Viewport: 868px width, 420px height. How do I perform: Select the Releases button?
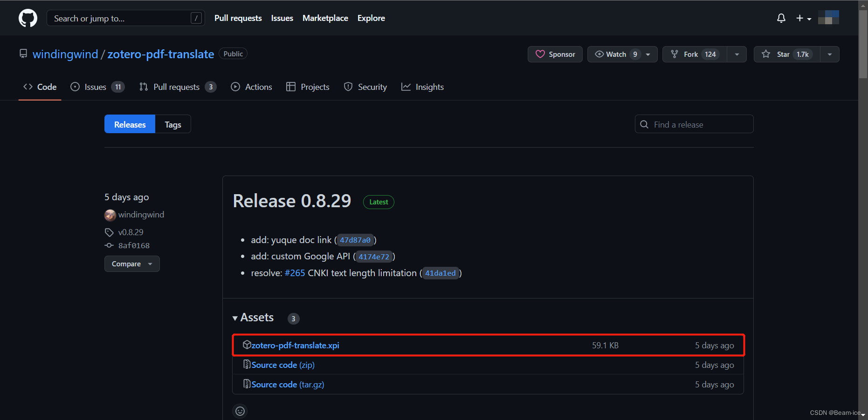click(130, 124)
